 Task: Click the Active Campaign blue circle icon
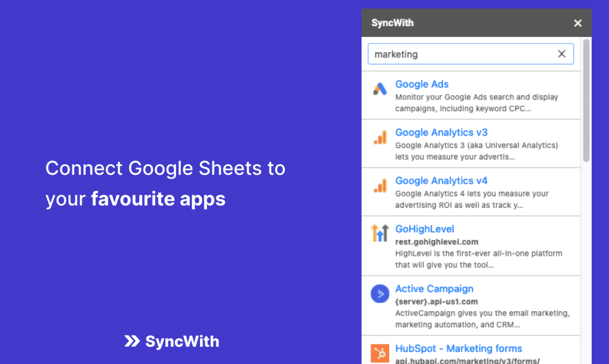tap(380, 293)
